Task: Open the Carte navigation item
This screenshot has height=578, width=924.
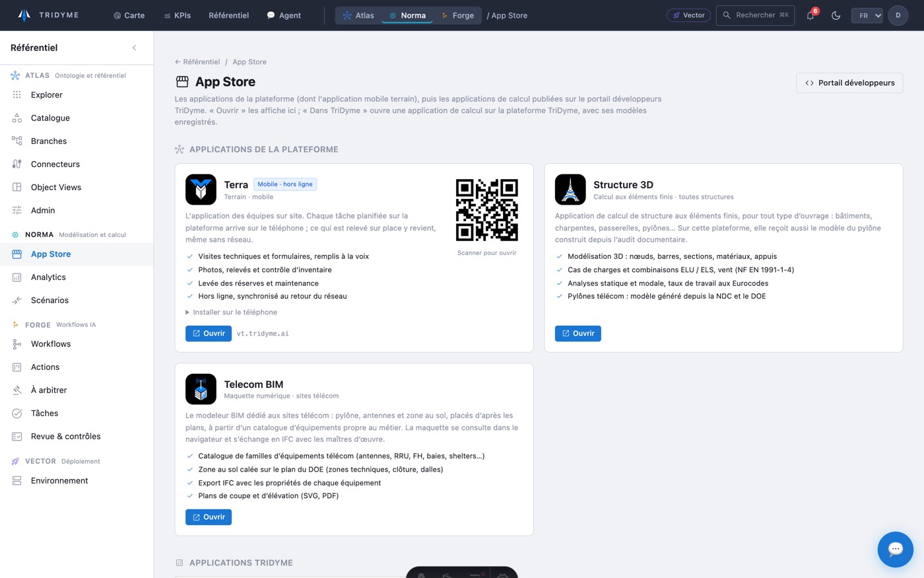Action: (129, 15)
